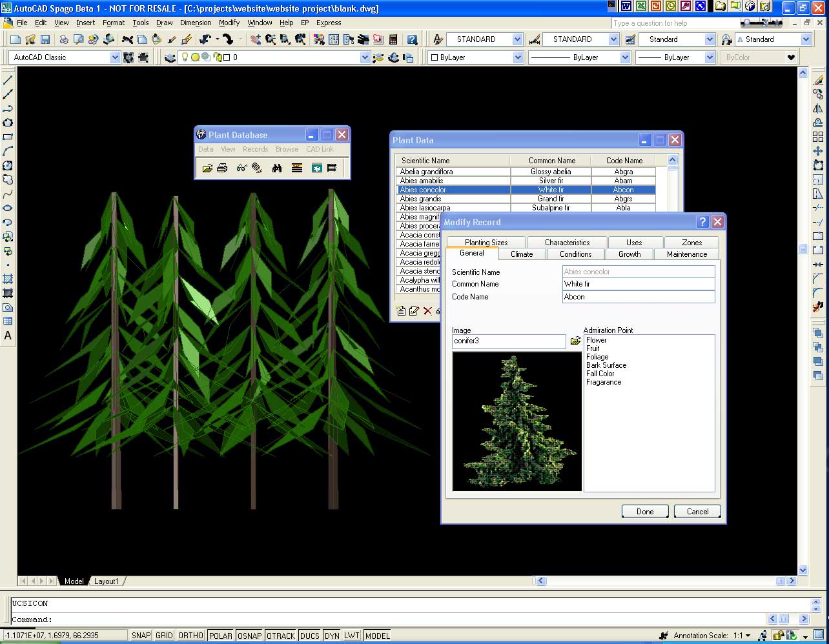This screenshot has height=644, width=829.
Task: Click the Common Name input field
Action: [639, 284]
